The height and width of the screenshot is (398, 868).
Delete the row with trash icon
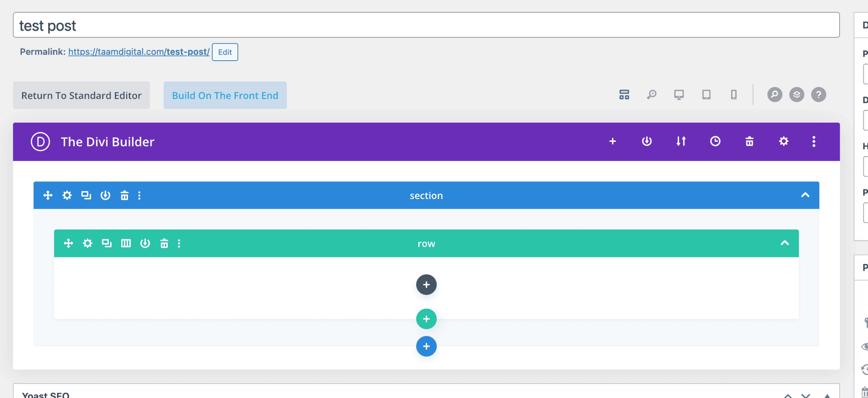click(x=164, y=243)
